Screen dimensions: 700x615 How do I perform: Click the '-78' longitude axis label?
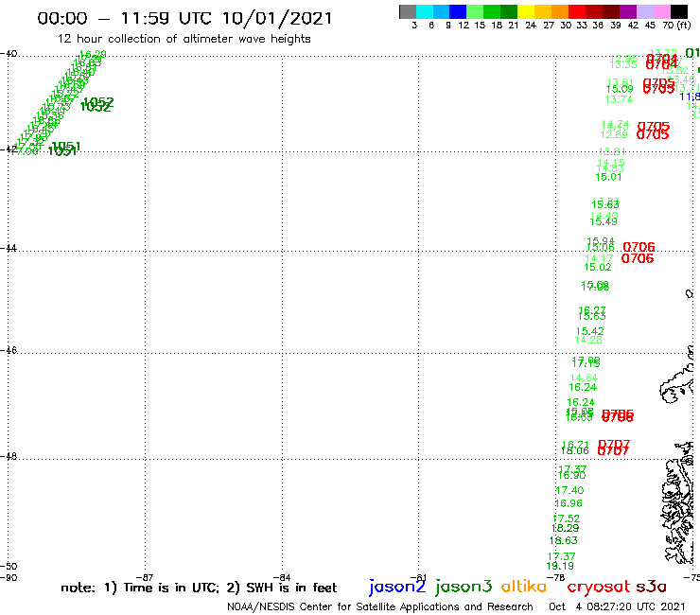click(556, 577)
